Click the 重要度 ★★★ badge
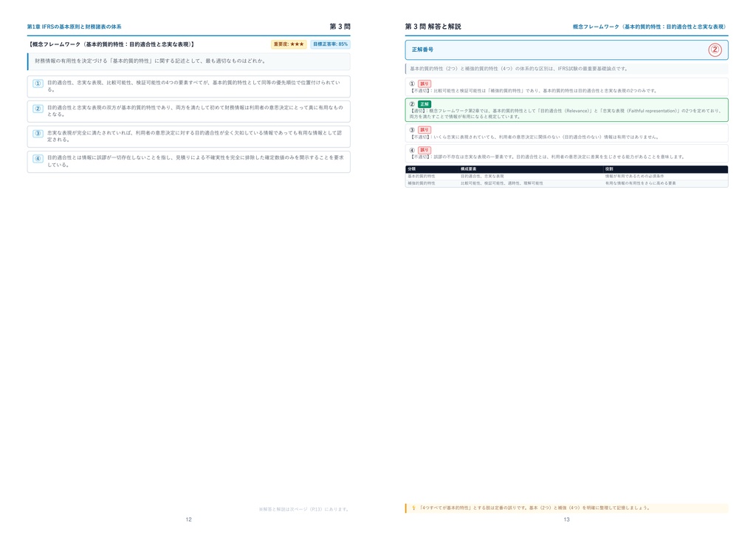Image resolution: width=756 pixels, height=535 pixels. (289, 44)
